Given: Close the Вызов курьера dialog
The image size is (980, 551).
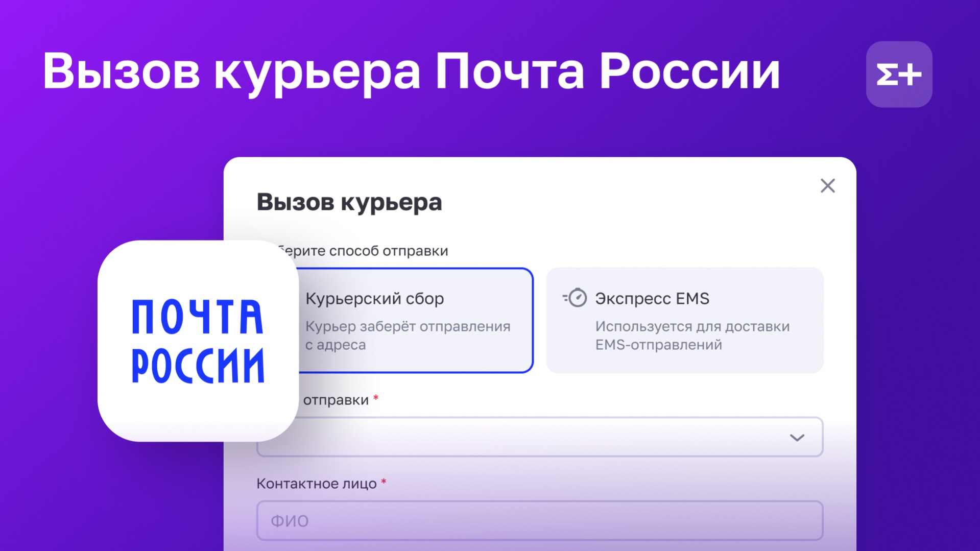Looking at the screenshot, I should [x=827, y=186].
